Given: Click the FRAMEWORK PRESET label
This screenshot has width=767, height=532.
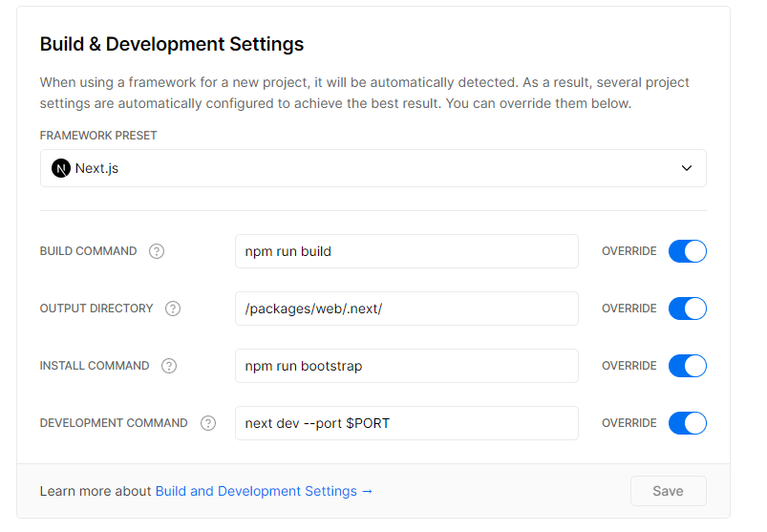Looking at the screenshot, I should [x=98, y=136].
